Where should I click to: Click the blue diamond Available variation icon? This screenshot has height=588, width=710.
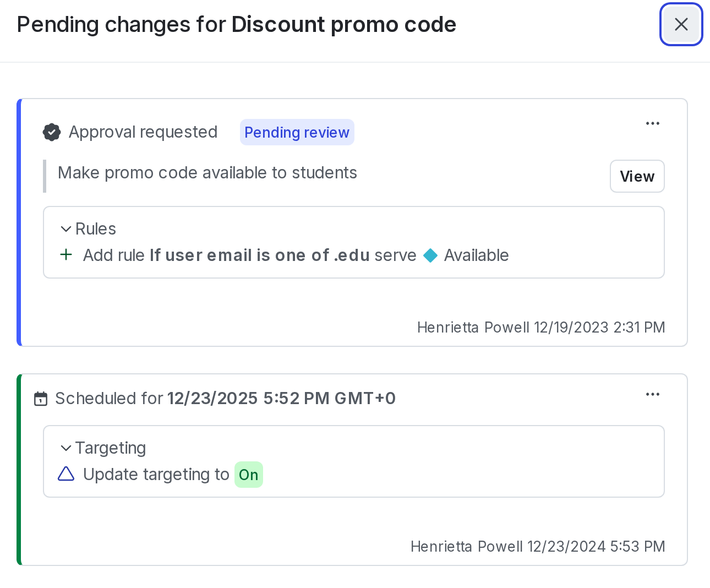point(430,255)
